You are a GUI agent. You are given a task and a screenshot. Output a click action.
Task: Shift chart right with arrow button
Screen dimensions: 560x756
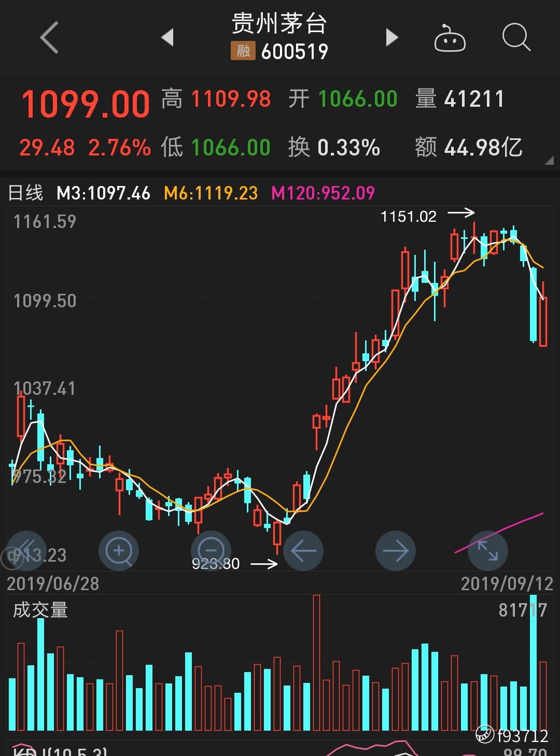(396, 551)
